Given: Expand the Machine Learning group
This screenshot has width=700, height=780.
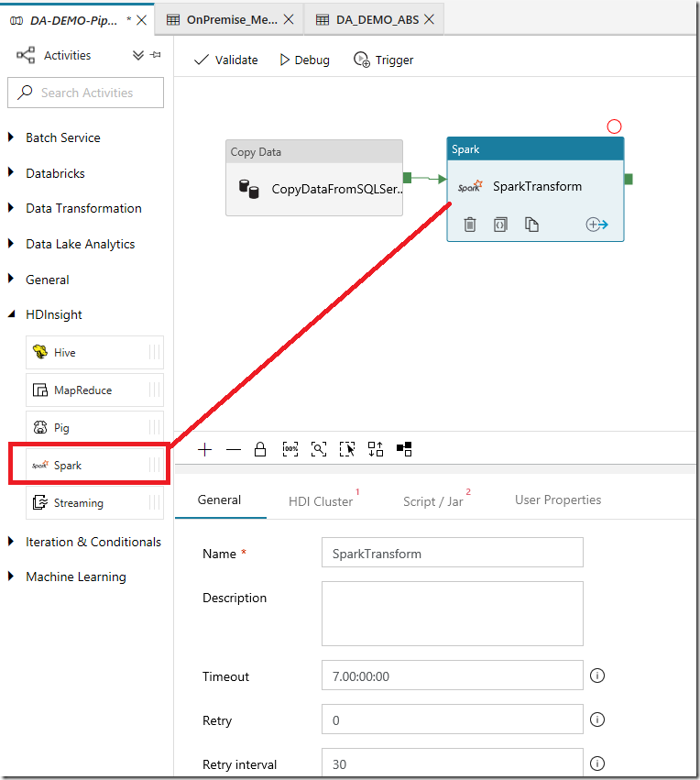Looking at the screenshot, I should pyautogui.click(x=12, y=577).
